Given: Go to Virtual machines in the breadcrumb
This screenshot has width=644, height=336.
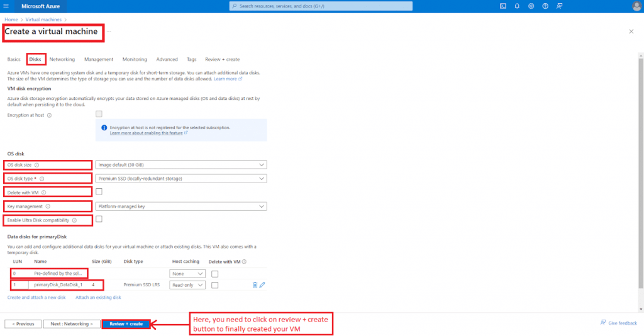Looking at the screenshot, I should 43,20.
